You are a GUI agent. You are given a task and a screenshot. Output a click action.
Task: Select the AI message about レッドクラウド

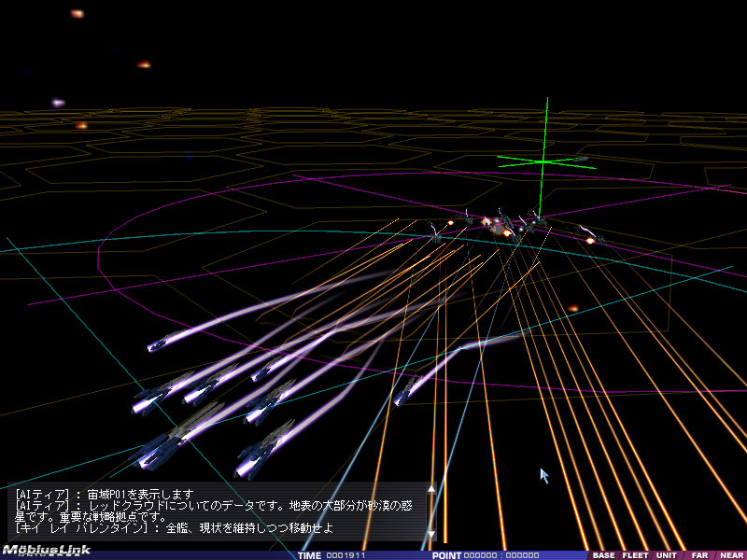point(214,511)
